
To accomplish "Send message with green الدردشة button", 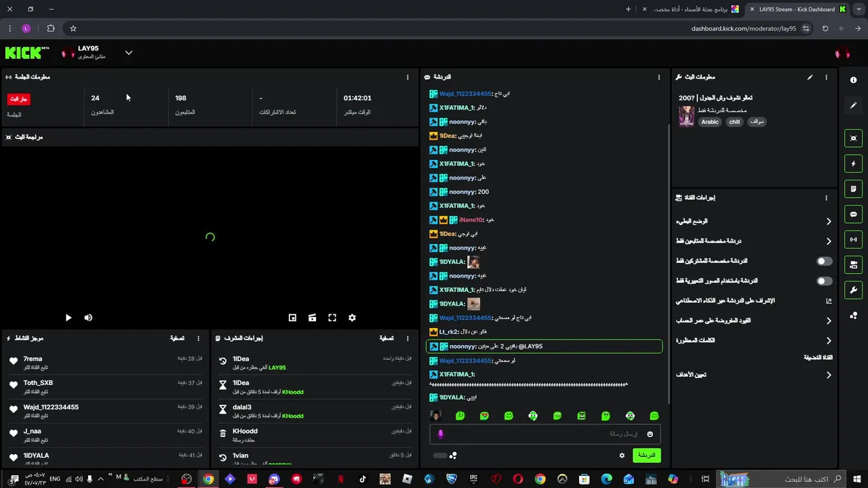I will [x=647, y=455].
